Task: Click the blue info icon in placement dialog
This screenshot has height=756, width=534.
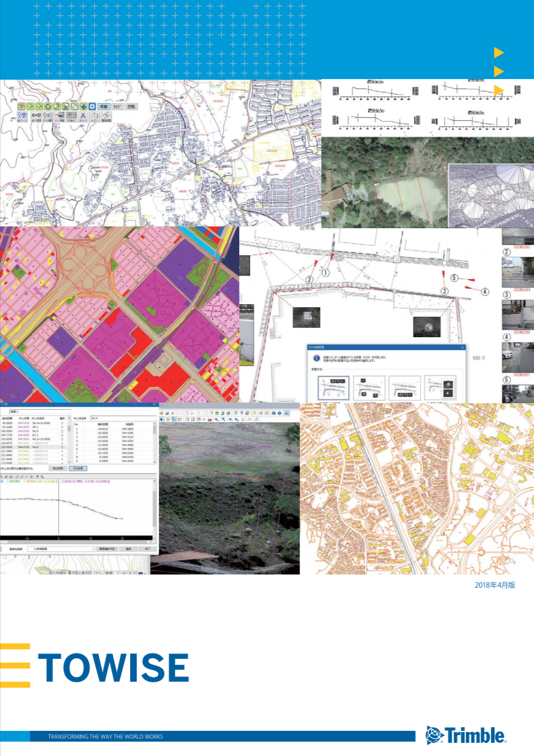Action: point(316,358)
